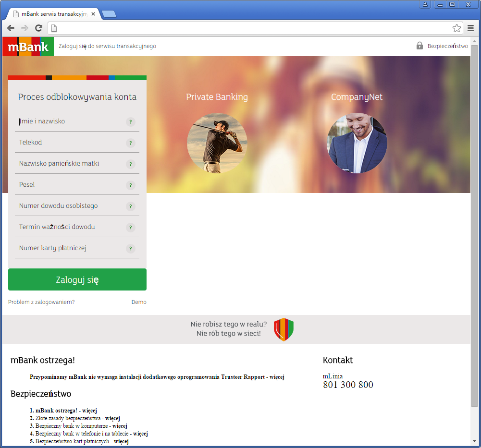Click the browser Forward arrow
Viewport: 481px width, 448px height.
pos(25,28)
